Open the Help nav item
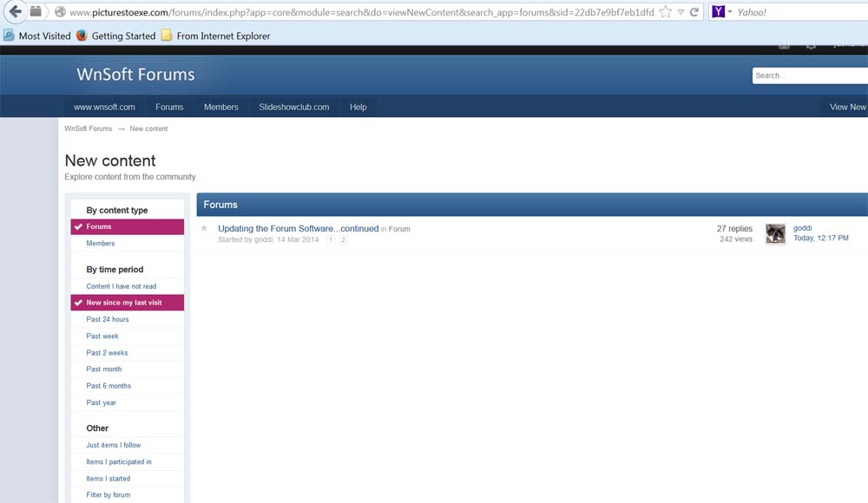 [x=358, y=107]
